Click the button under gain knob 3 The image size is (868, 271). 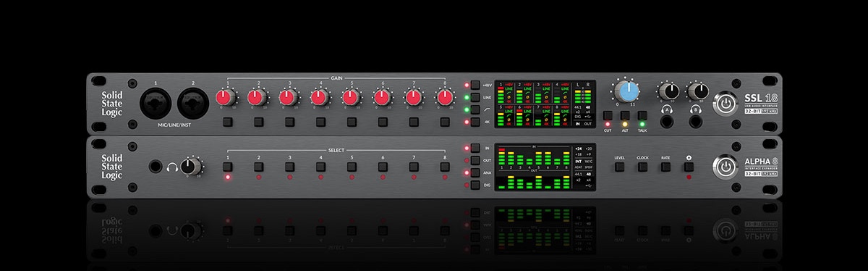click(289, 121)
